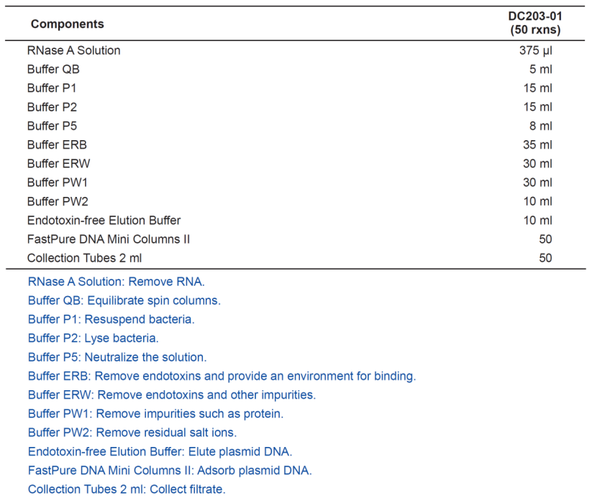The height and width of the screenshot is (498, 597).
Task: Click Endotoxin-free Elution Buffer: Elute plasmid DNA
Action: coord(160,452)
